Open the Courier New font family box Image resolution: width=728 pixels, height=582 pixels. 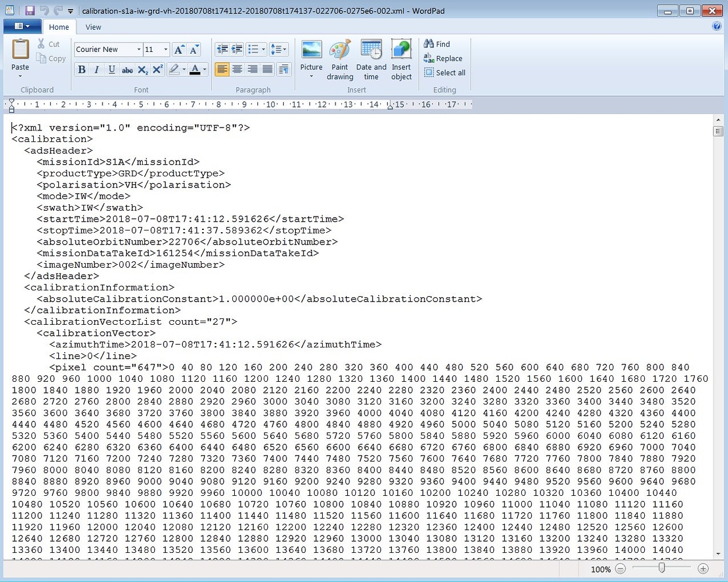tap(108, 49)
